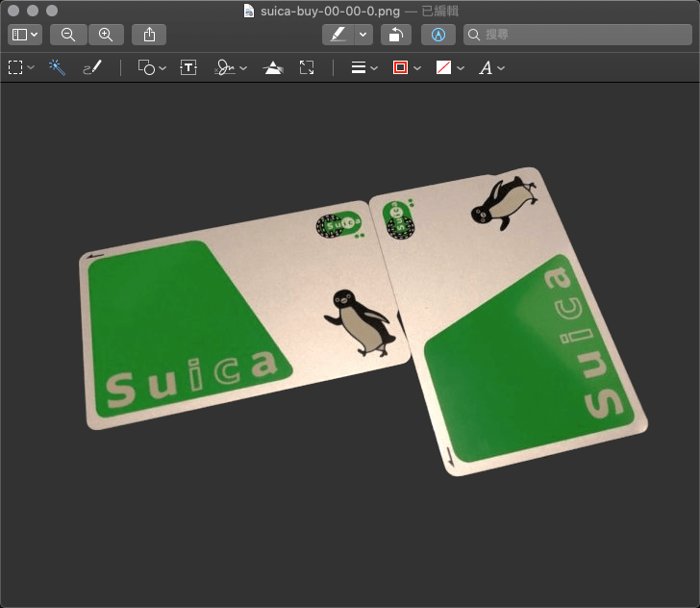Image resolution: width=700 pixels, height=608 pixels.
Task: Open the Share button
Action: click(149, 35)
